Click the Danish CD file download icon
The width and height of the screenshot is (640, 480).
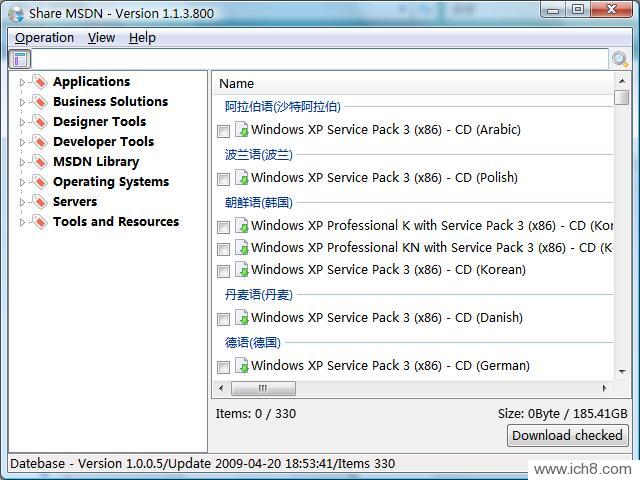pos(241,318)
